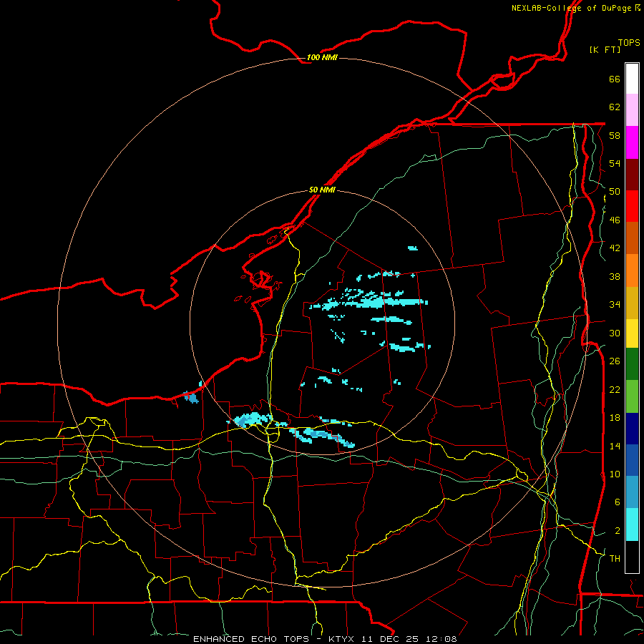The width and height of the screenshot is (644, 644).
Task: Click the legend value 10
Action: [x=615, y=474]
